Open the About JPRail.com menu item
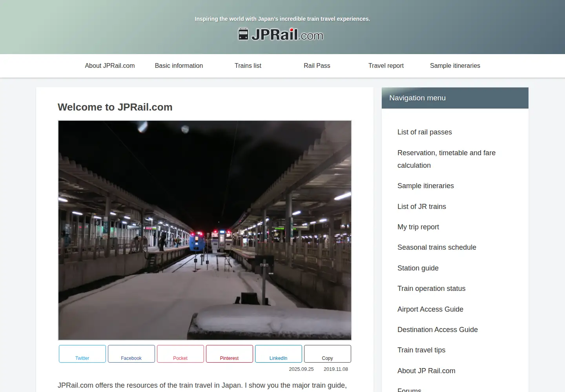The width and height of the screenshot is (565, 392). [110, 66]
